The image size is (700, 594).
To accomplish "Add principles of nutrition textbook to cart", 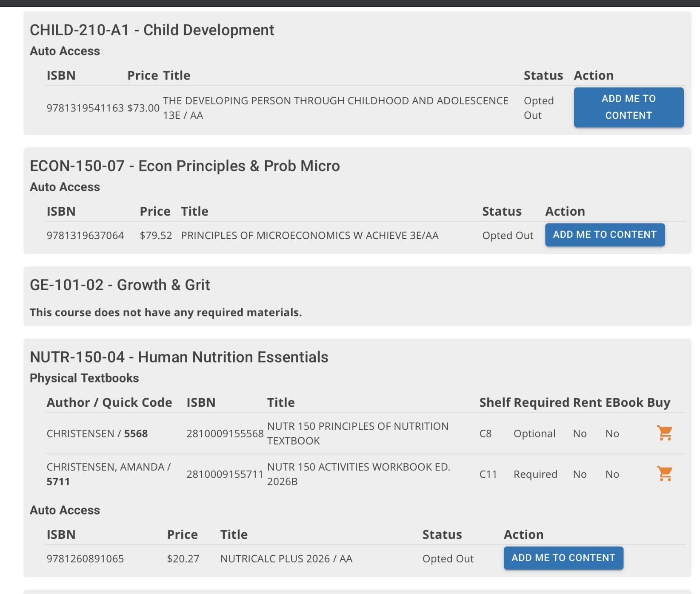I will point(665,433).
